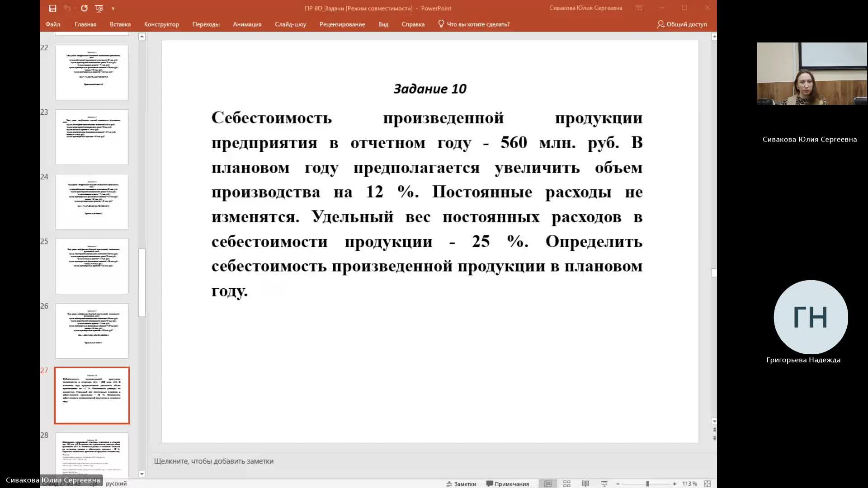The image size is (868, 488).
Task: Open the Конструктор ribbon tab
Action: pyautogui.click(x=161, y=24)
